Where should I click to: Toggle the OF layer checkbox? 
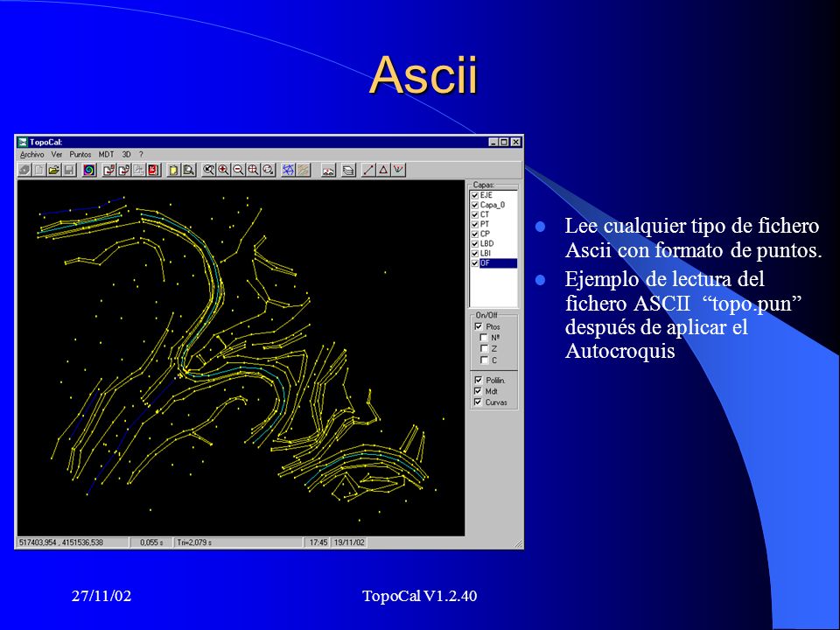click(x=474, y=263)
